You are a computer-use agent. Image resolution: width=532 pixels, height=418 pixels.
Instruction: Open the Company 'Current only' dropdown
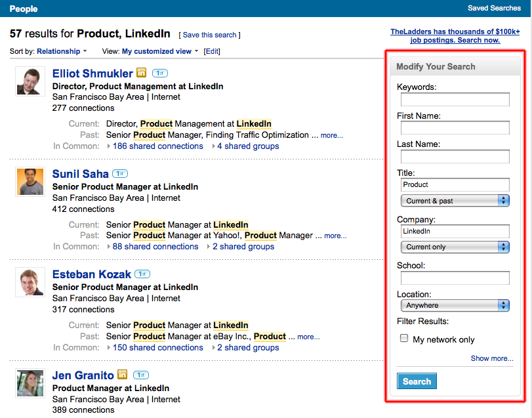pos(455,247)
